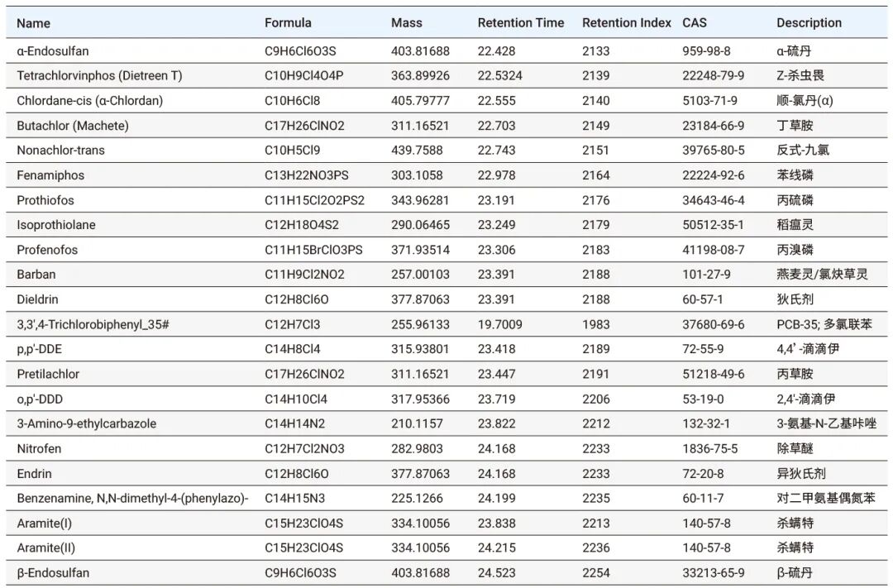893x588 pixels.
Task: Select the o,p'-DDD name cell
Action: 40,399
